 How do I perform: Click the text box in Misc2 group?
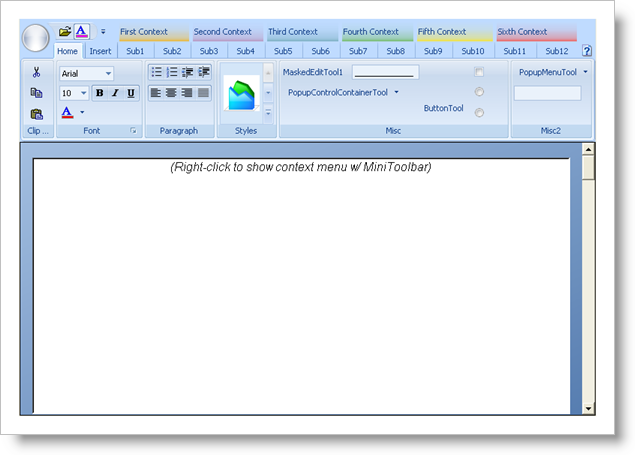(548, 93)
